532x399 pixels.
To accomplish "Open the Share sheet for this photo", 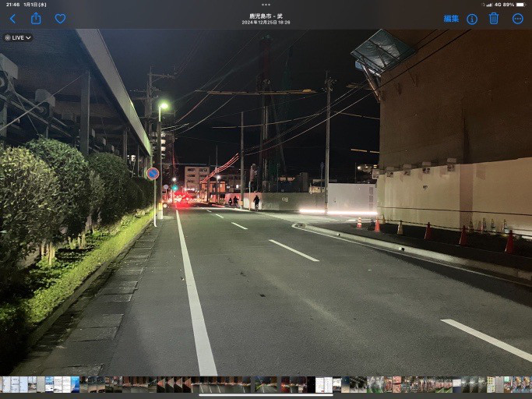I will pos(36,18).
